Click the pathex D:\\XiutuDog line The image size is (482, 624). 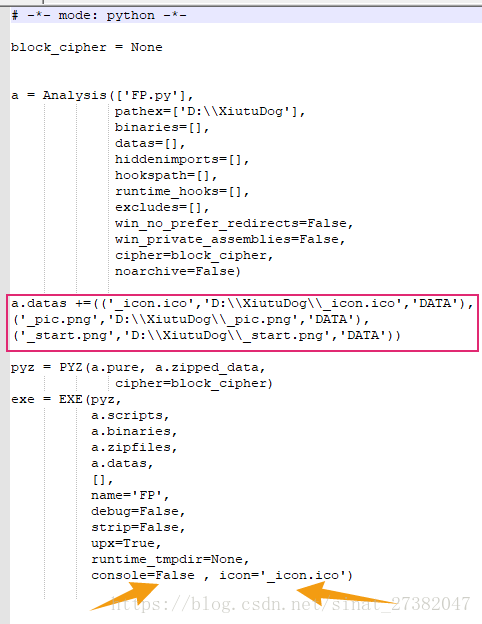click(x=210, y=111)
